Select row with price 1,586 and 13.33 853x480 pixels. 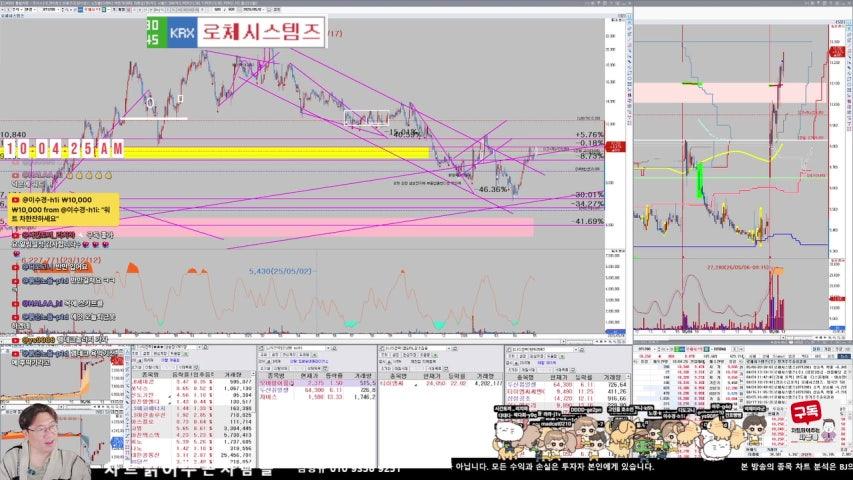tap(318, 397)
